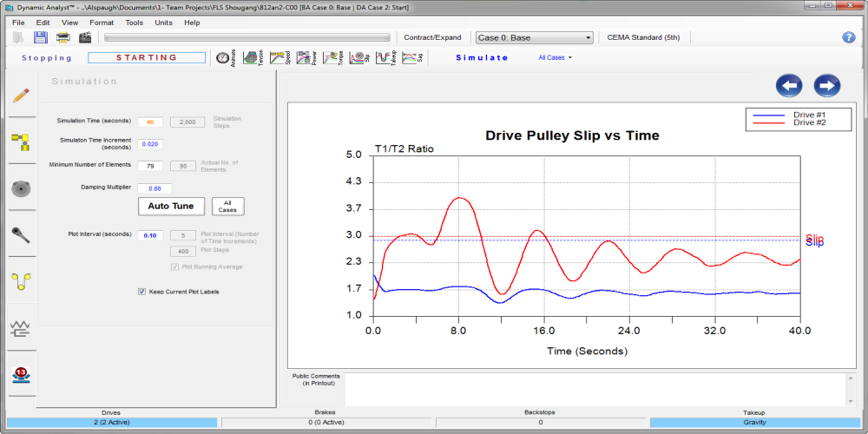Show the Slip plot
Screen dimensions: 868x434
359,58
